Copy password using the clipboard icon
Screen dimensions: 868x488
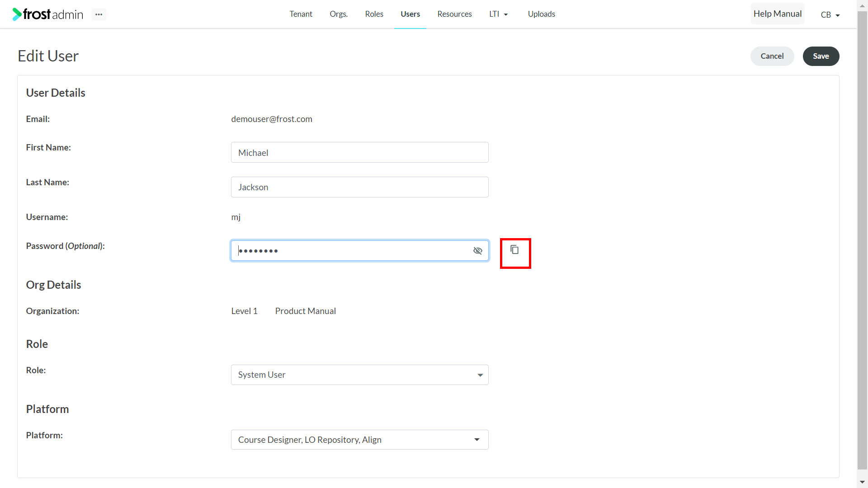coord(514,249)
